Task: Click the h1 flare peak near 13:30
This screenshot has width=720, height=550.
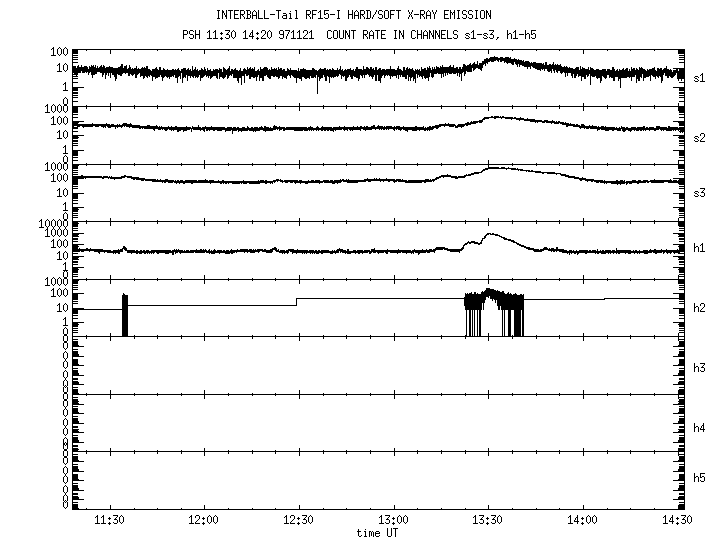Action: click(x=490, y=235)
